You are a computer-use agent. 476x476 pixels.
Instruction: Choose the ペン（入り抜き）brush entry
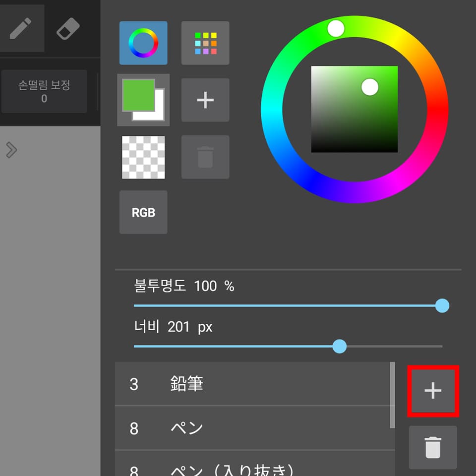click(x=252, y=464)
